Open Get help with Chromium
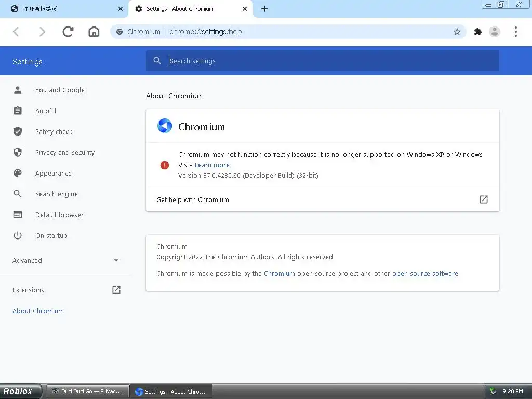Viewport: 532px width, 399px height. [x=322, y=199]
